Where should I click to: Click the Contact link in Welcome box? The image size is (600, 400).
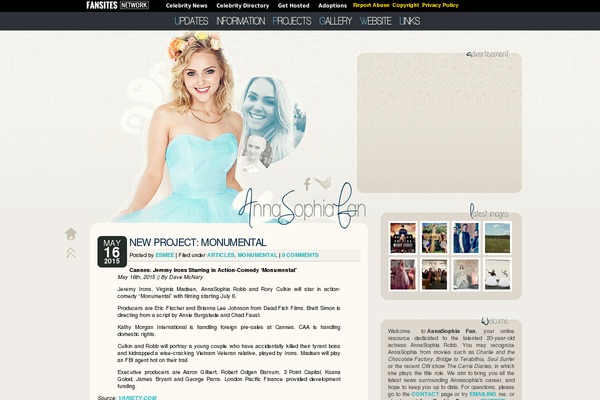coord(425,394)
